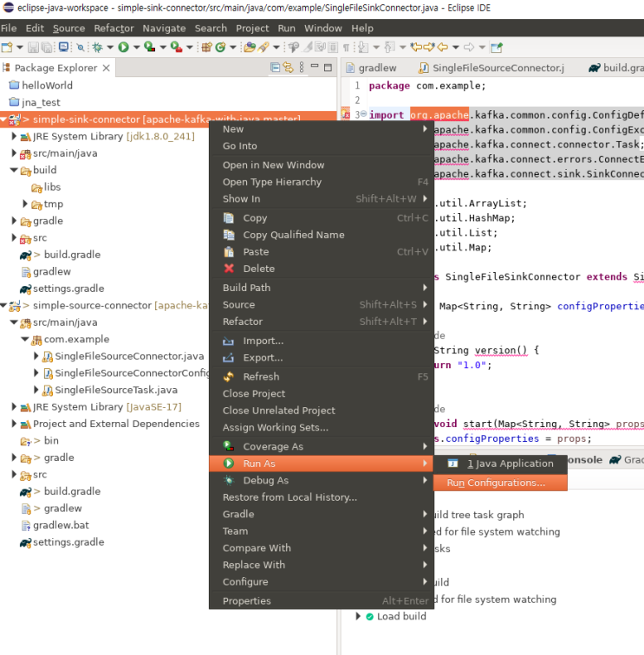644x655 pixels.
Task: Open the Window menu in menu bar
Action: [323, 28]
